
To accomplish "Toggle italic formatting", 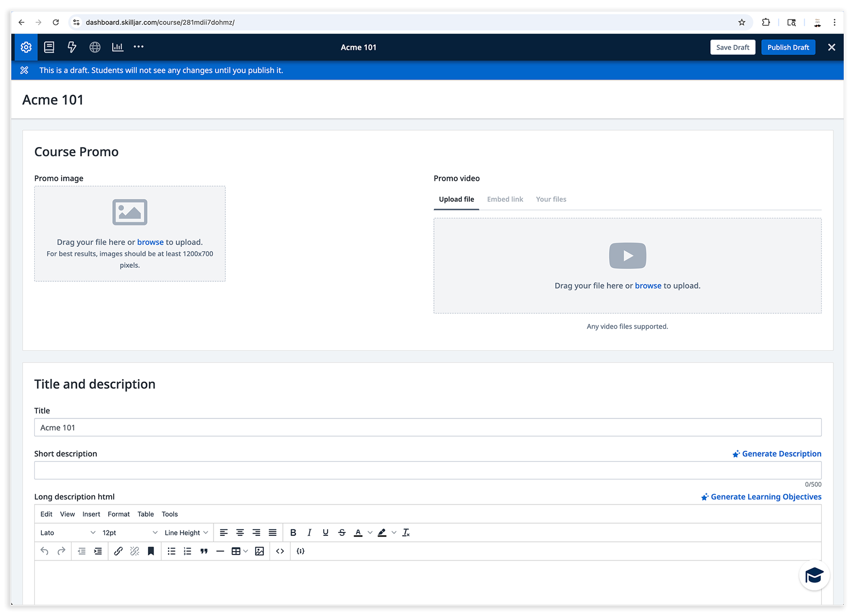I will [309, 533].
